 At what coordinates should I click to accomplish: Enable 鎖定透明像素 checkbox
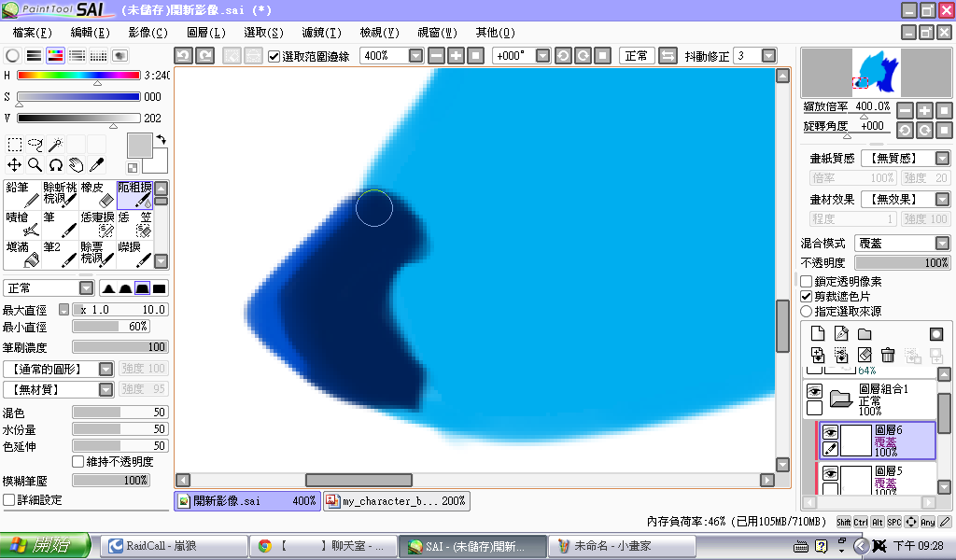806,282
